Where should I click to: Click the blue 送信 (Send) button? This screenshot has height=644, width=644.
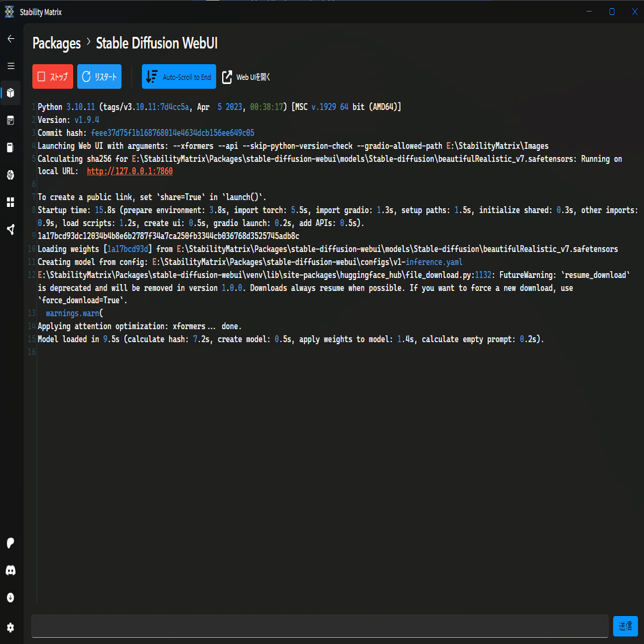[625, 626]
